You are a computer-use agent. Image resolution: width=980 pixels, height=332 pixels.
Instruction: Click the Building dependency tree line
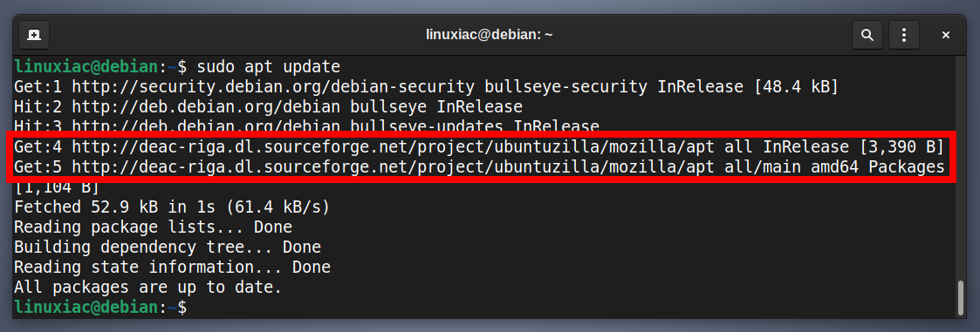click(167, 247)
